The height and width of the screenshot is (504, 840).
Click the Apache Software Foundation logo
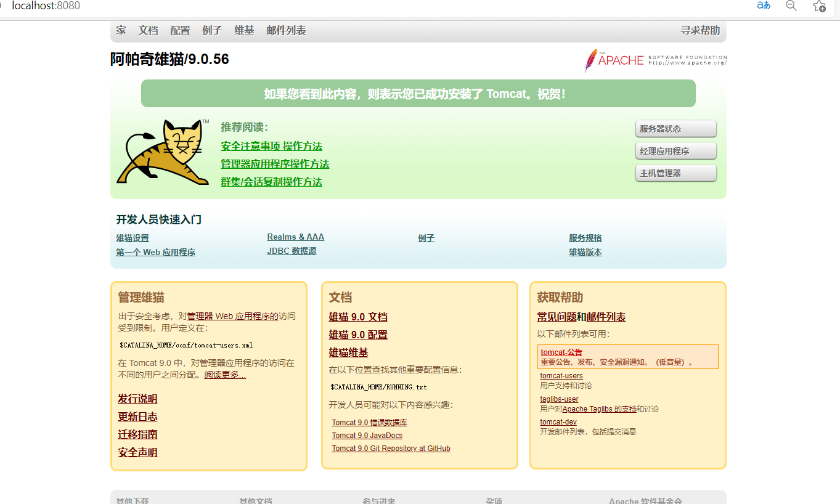(655, 60)
